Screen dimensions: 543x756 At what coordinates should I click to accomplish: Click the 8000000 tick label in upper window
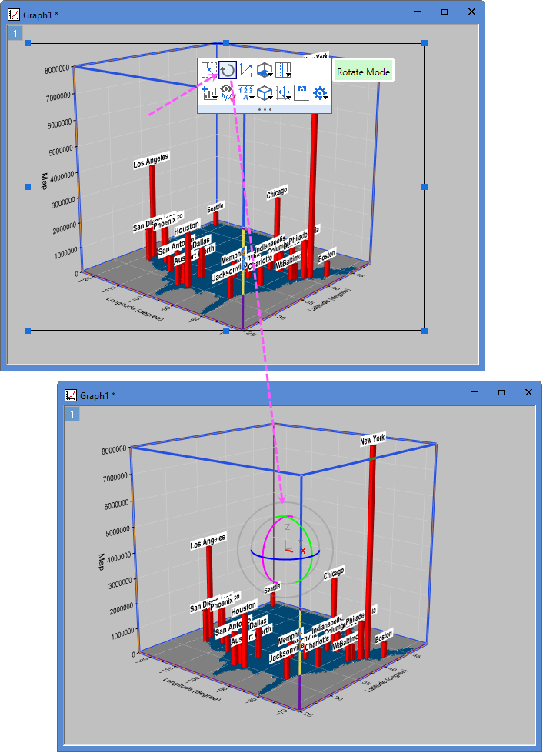point(58,69)
